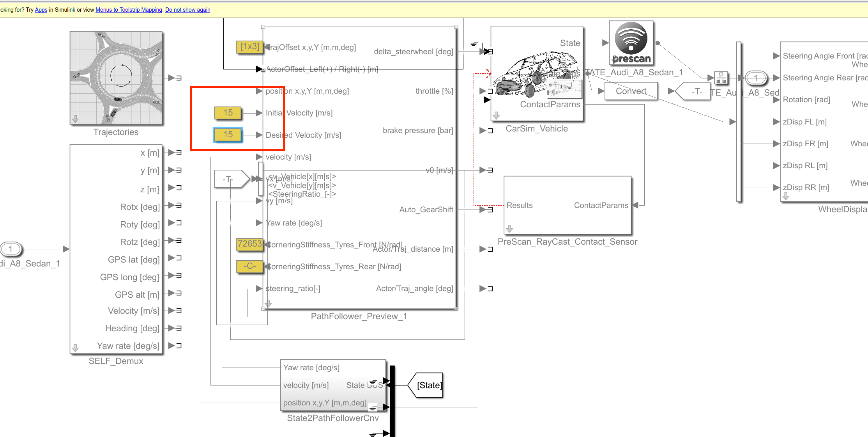Select the PathFollower_Preview_1 block label
The width and height of the screenshot is (868, 437).
click(x=359, y=316)
